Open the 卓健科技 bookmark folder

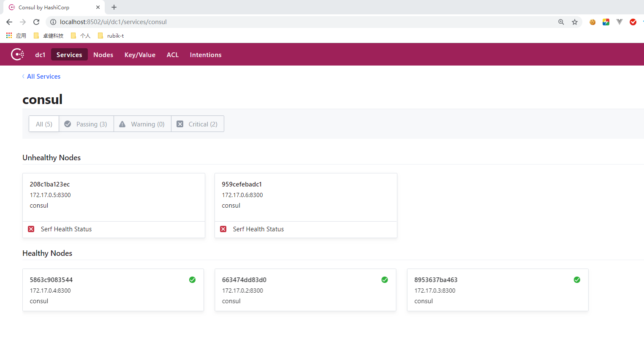49,36
